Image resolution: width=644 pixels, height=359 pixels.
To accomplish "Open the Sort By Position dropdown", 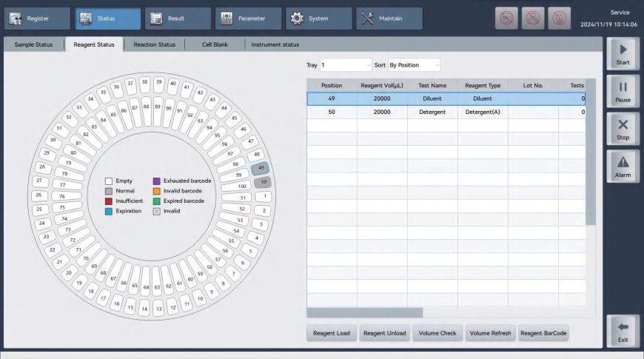I will [413, 65].
